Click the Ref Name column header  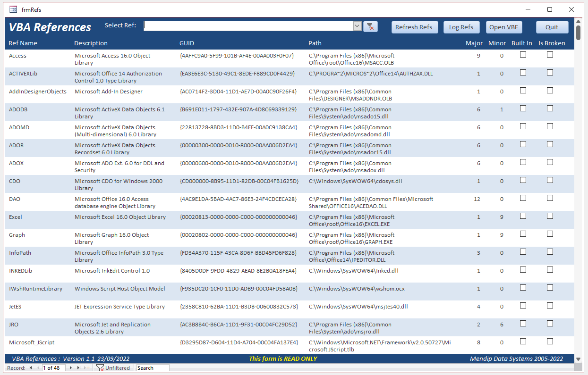click(x=23, y=43)
